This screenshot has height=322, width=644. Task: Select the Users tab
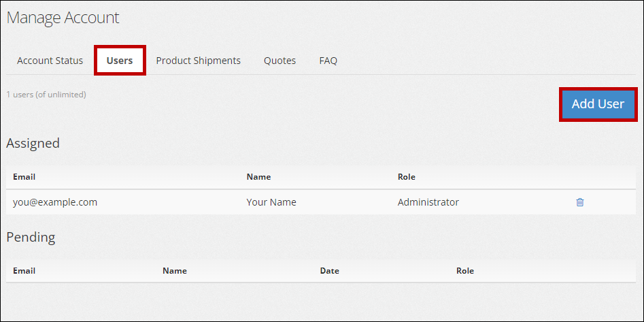point(120,61)
